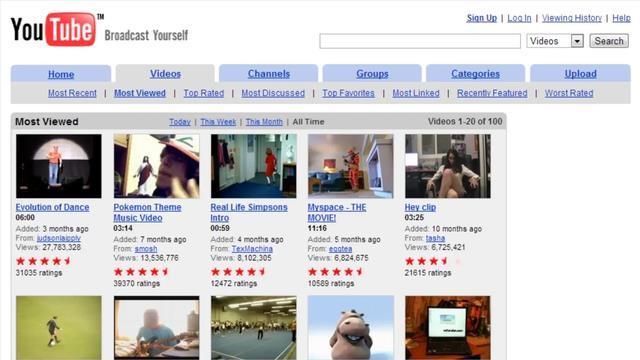Select the Top Rated sub-menu link
This screenshot has height=360, width=640.
[204, 93]
